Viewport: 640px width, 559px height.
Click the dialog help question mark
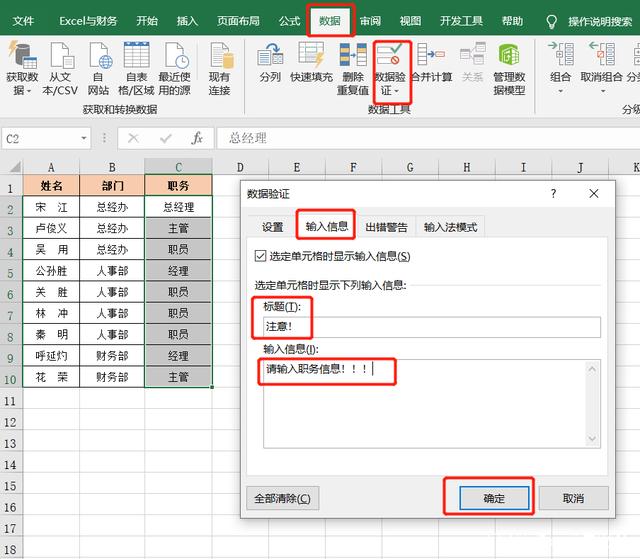[x=553, y=193]
